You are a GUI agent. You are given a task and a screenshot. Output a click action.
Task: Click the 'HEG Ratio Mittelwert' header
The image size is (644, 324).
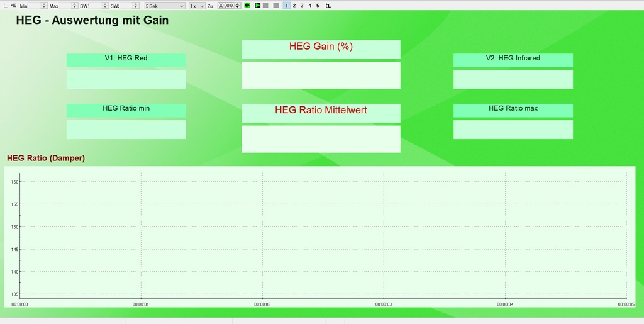tap(321, 113)
